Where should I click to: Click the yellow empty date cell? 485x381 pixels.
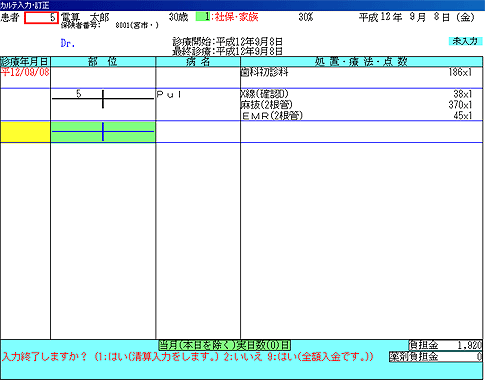tap(25, 132)
